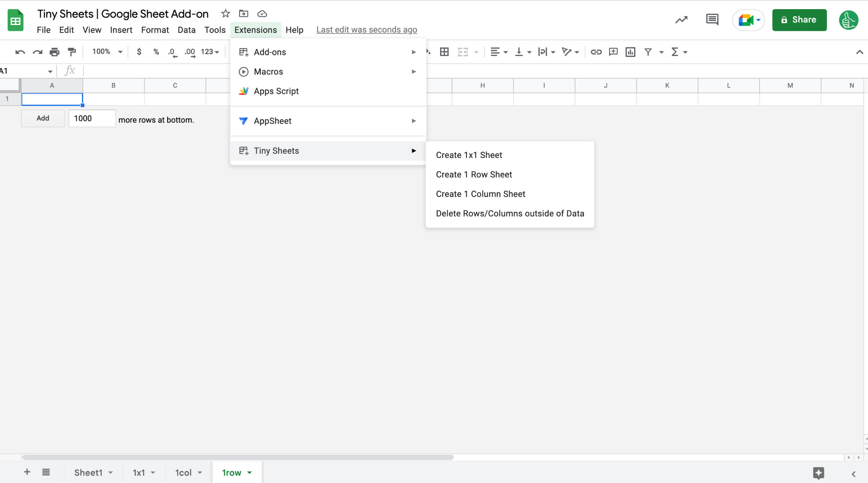This screenshot has height=483, width=868.
Task: Click the Insert chart icon
Action: 630,52
